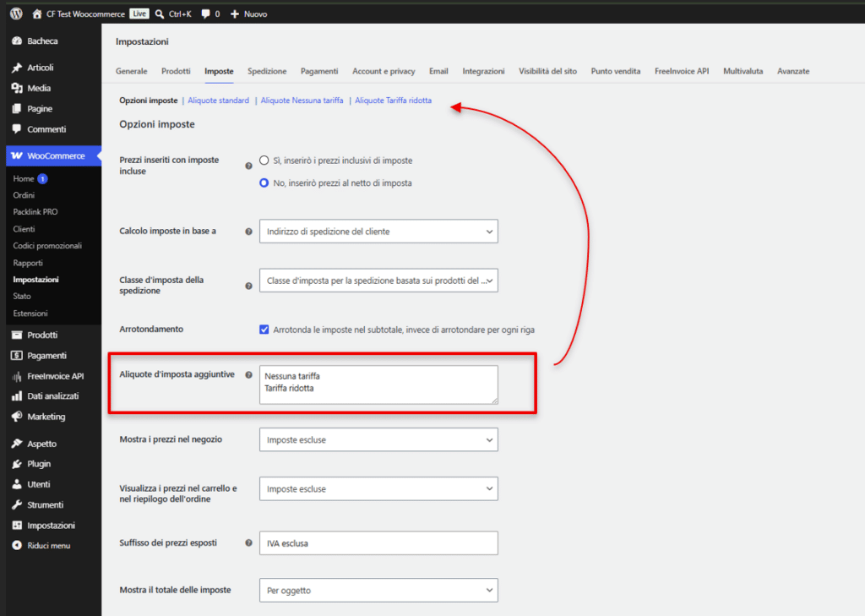Open the Aliquote Tariffa ridotta link
865x616 pixels.
click(394, 101)
